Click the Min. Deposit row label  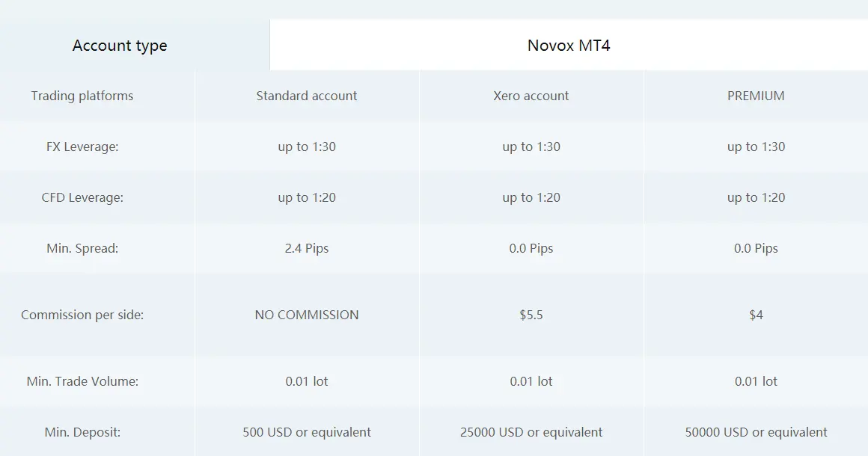pos(82,431)
